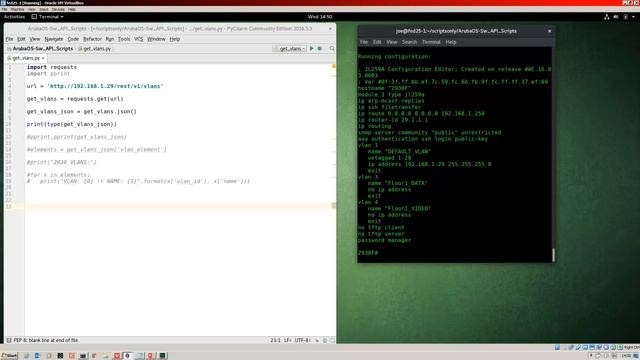Open the clock calendar showing Wed 14:50
The height and width of the screenshot is (360, 640).
(x=320, y=17)
